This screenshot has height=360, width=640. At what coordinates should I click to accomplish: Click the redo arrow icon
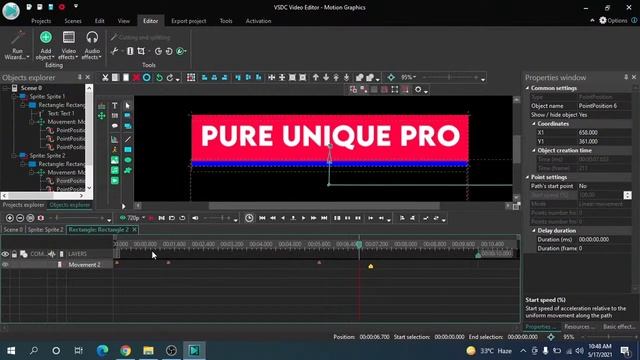pyautogui.click(x=170, y=78)
